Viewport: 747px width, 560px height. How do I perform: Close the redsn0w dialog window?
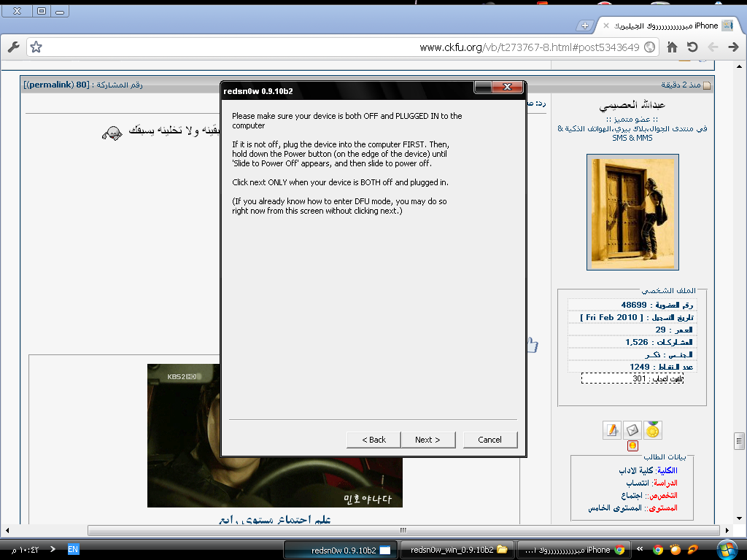tap(507, 87)
